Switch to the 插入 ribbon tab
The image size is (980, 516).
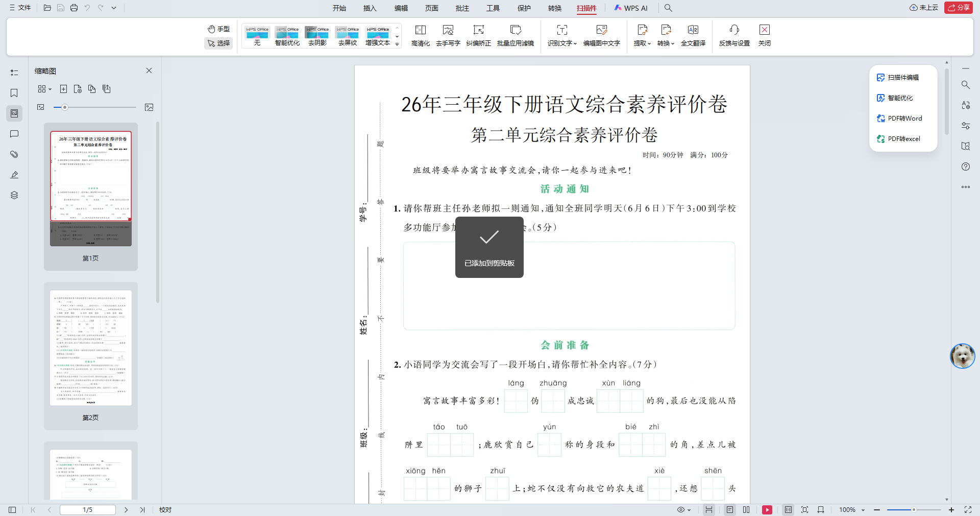click(x=369, y=8)
